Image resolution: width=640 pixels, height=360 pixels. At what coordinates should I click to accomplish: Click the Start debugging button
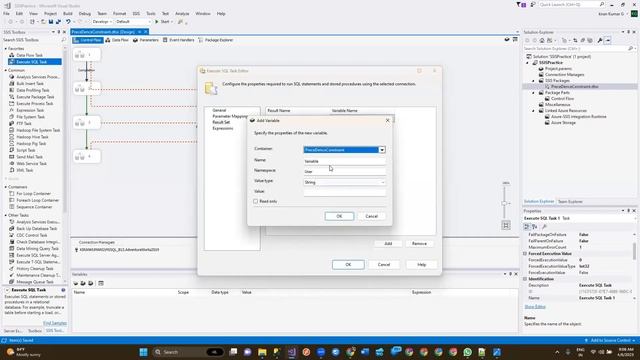pos(163,22)
